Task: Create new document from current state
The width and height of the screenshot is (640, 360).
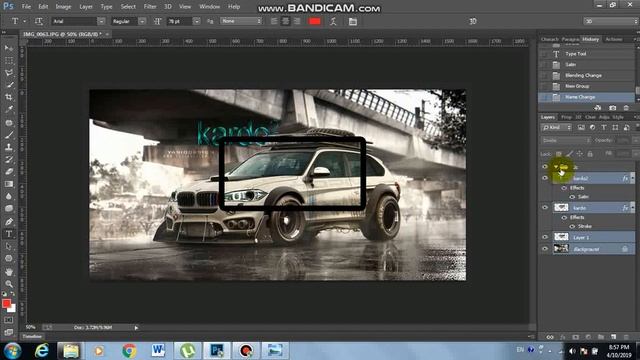Action: pos(598,108)
